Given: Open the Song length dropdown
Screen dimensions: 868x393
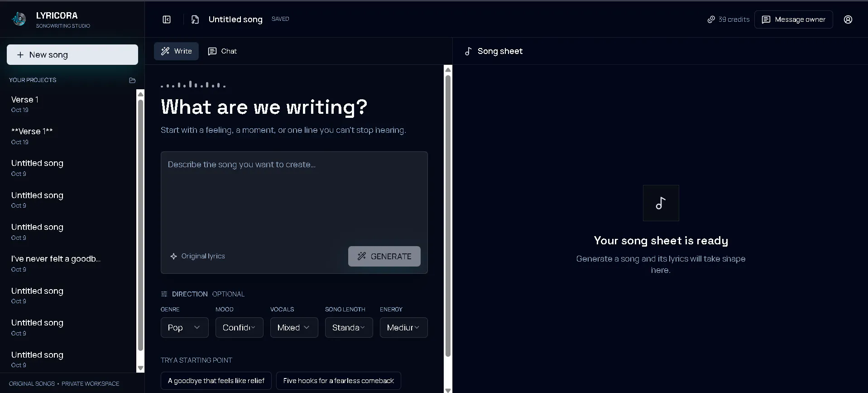Looking at the screenshot, I should (x=349, y=328).
